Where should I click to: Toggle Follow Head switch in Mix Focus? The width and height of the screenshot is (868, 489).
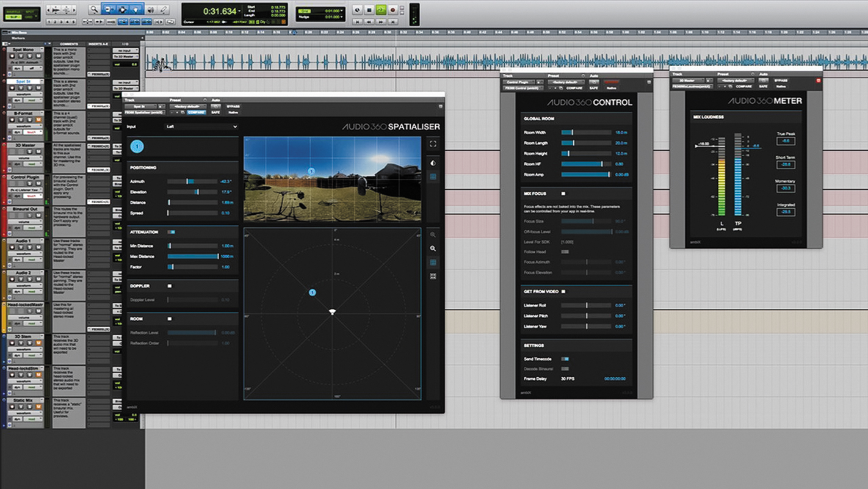565,252
